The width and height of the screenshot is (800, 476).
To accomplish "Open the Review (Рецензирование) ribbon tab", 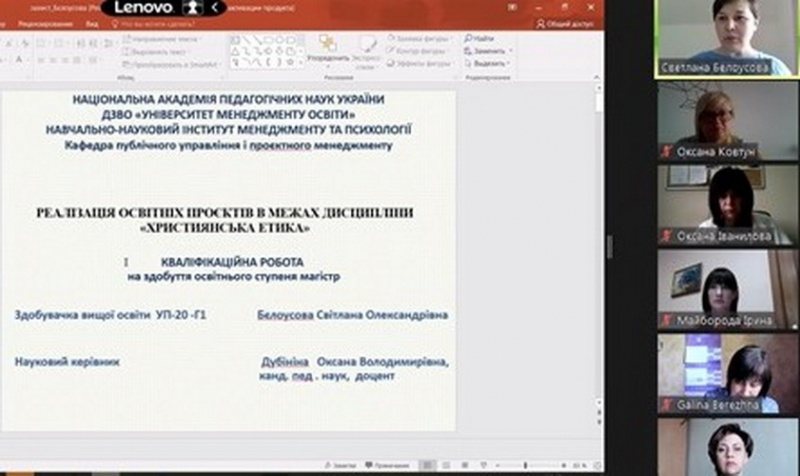I will (45, 24).
